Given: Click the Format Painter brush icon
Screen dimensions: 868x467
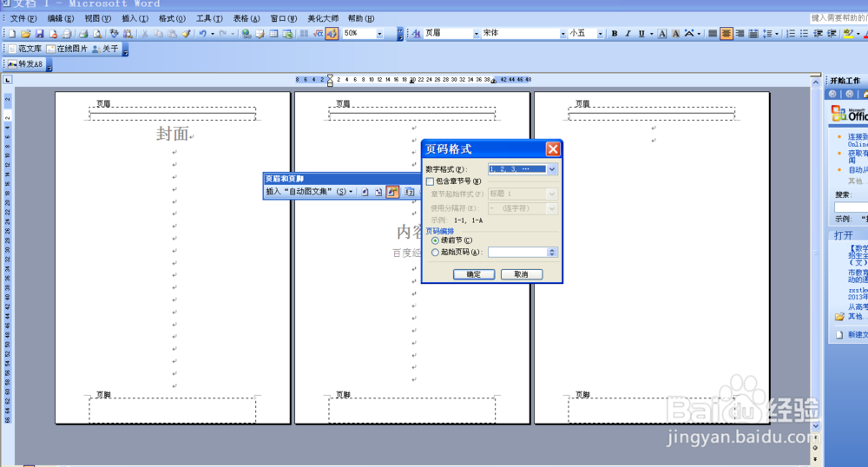Looking at the screenshot, I should pyautogui.click(x=186, y=34).
